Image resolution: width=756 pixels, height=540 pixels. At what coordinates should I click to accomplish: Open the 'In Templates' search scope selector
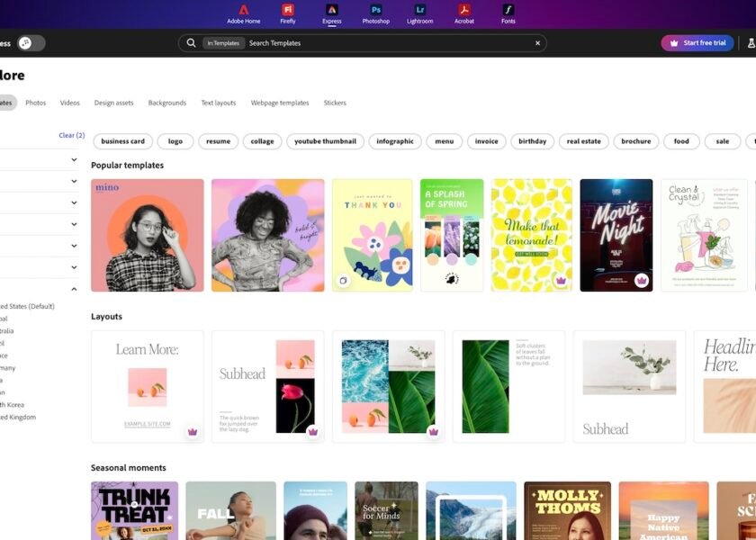(x=223, y=43)
